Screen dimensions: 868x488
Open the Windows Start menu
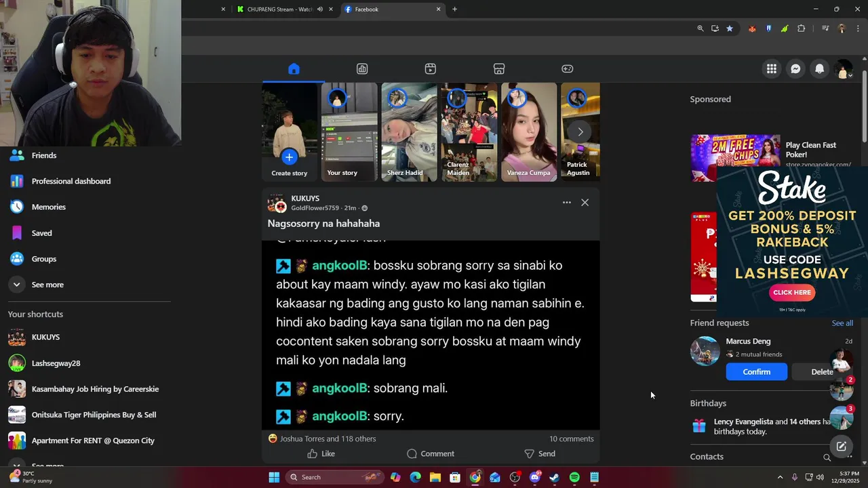274,477
